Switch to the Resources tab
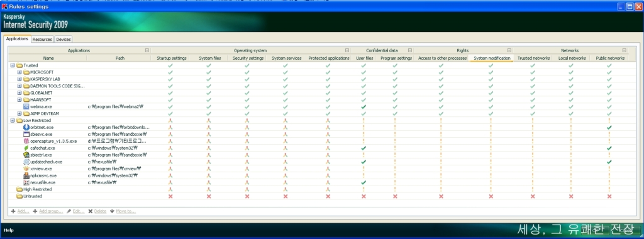This screenshot has width=644, height=239. (x=42, y=40)
